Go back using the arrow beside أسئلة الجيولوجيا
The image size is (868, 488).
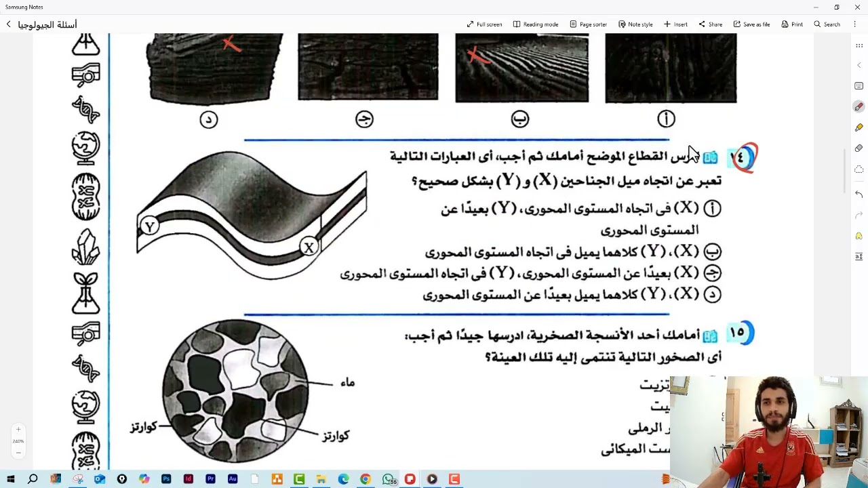(x=9, y=24)
